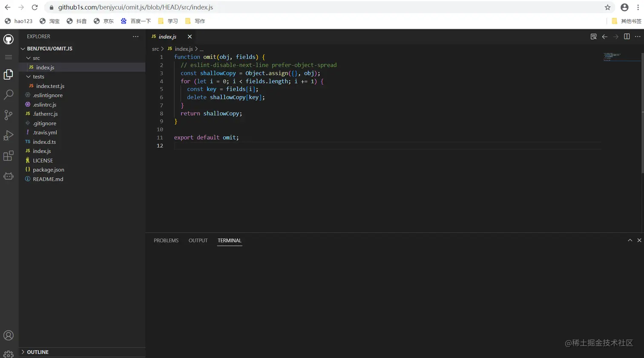Image resolution: width=644 pixels, height=358 pixels.
Task: Open the Source Control view icon
Action: tap(9, 115)
